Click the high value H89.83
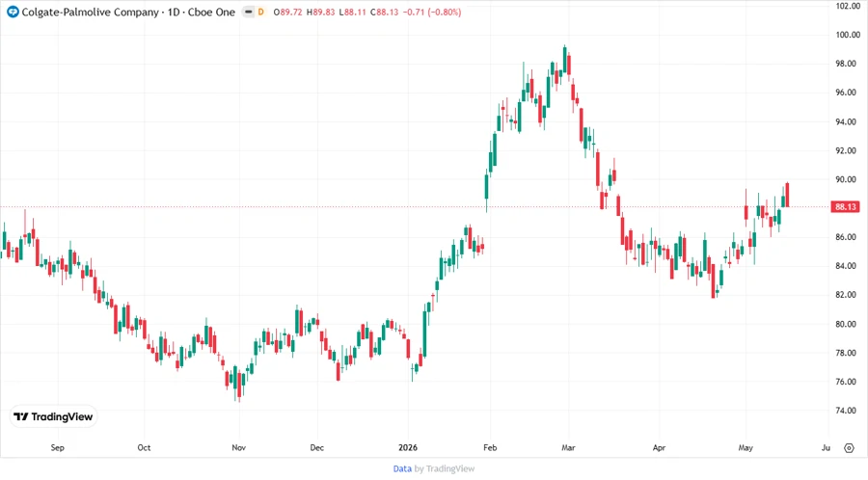This screenshot has height=480, width=868. click(x=320, y=13)
